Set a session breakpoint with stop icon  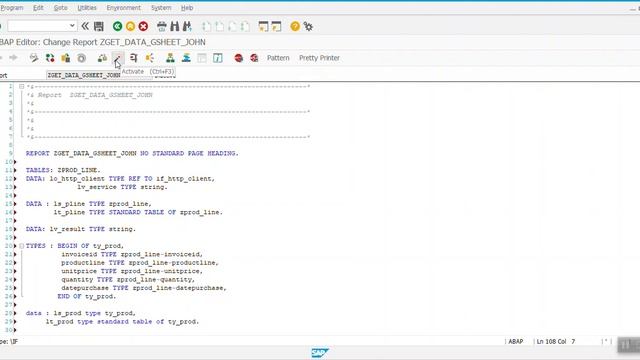tap(239, 58)
